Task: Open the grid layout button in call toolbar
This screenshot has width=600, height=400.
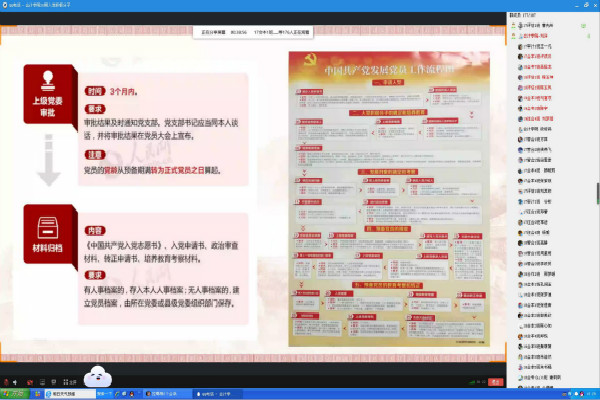Action: pos(70,382)
